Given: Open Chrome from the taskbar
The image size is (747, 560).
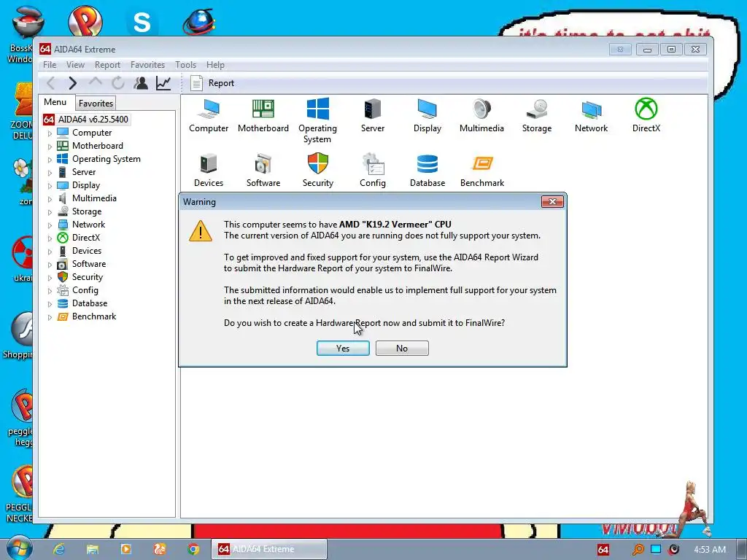Looking at the screenshot, I should pos(193,549).
